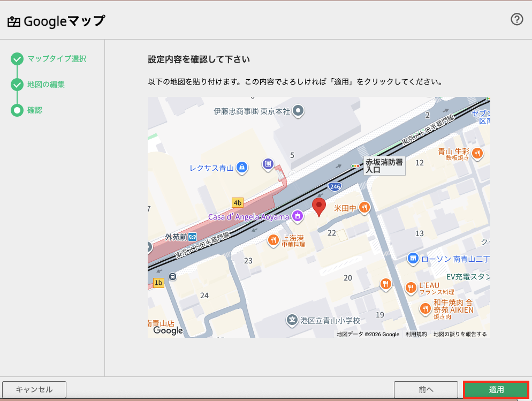Screen dimensions: 532x401
Task: Click the 外苑前 metro station icon
Action: pos(193,237)
